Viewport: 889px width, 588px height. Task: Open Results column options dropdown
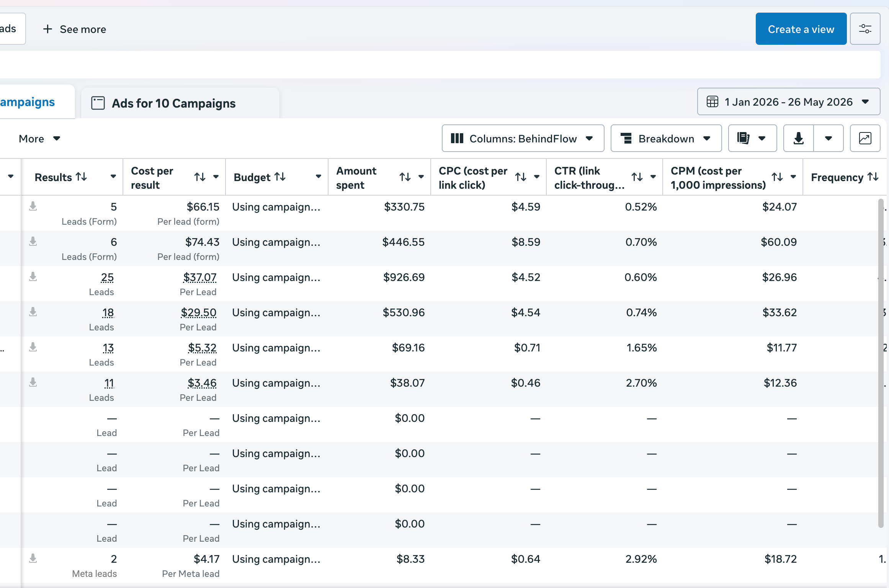tap(113, 177)
